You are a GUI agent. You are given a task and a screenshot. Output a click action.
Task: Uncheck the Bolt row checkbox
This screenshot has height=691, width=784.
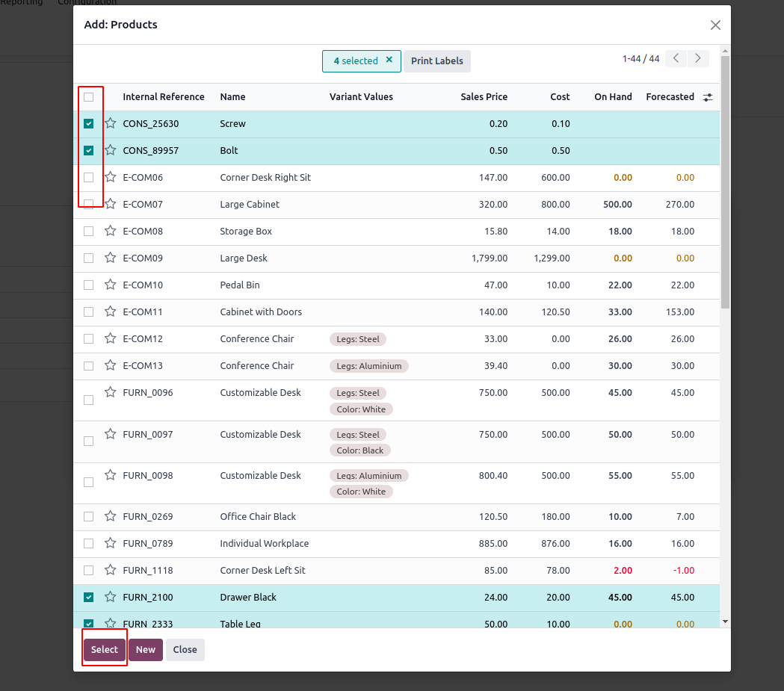(x=88, y=150)
